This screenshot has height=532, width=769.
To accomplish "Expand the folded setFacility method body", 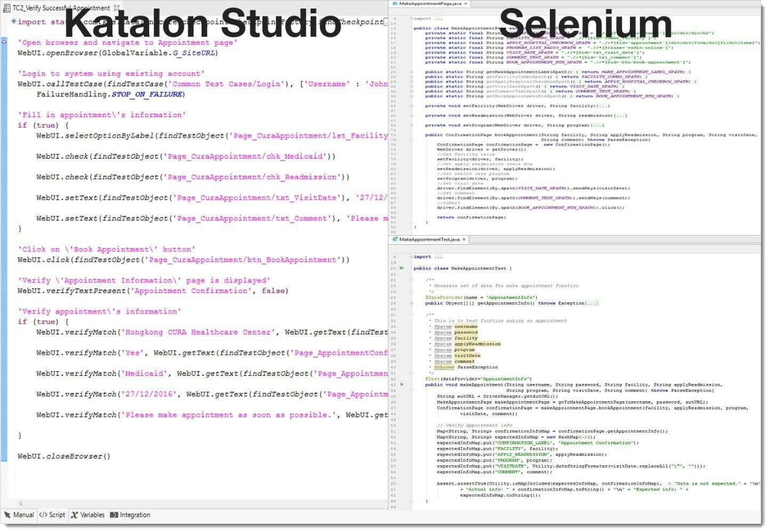I will (x=411, y=106).
